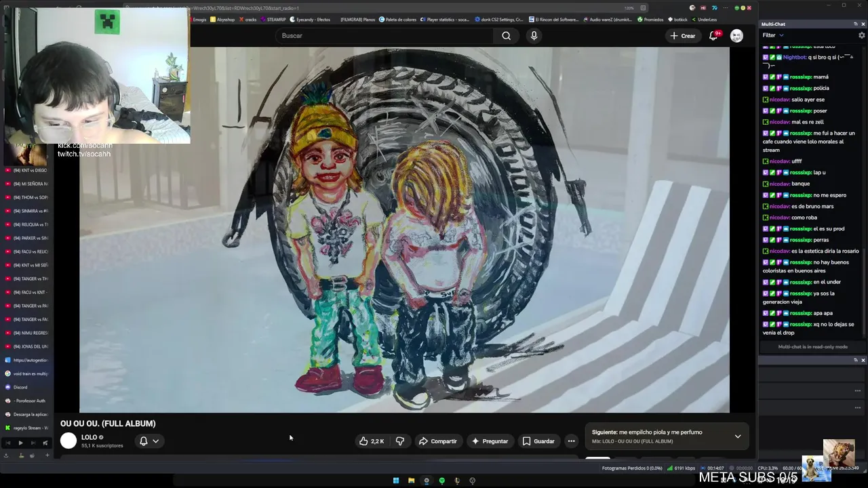The image size is (868, 488).
Task: Click the sidebar media mute speaker icon
Action: coord(45,443)
